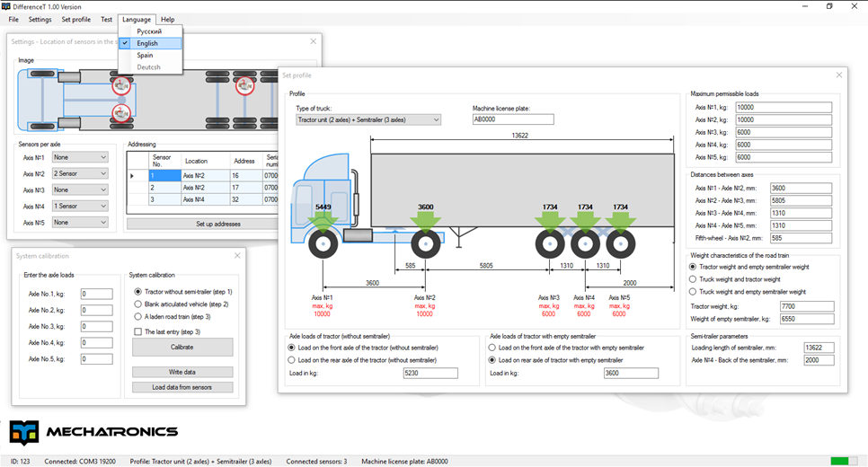Click the Machine license plate input field
The height and width of the screenshot is (467, 868).
512,119
